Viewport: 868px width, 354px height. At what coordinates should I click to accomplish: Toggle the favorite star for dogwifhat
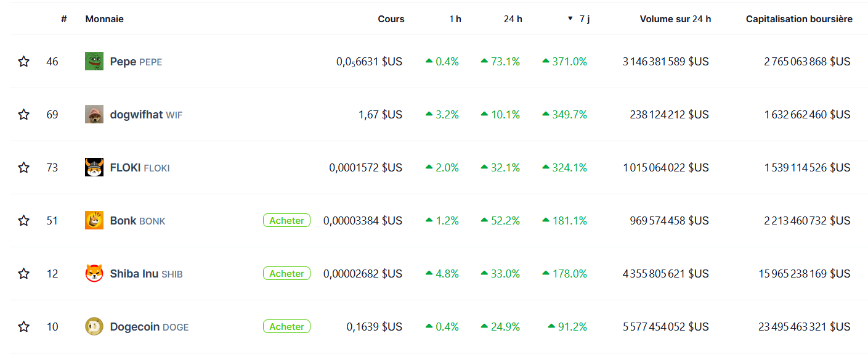(23, 115)
